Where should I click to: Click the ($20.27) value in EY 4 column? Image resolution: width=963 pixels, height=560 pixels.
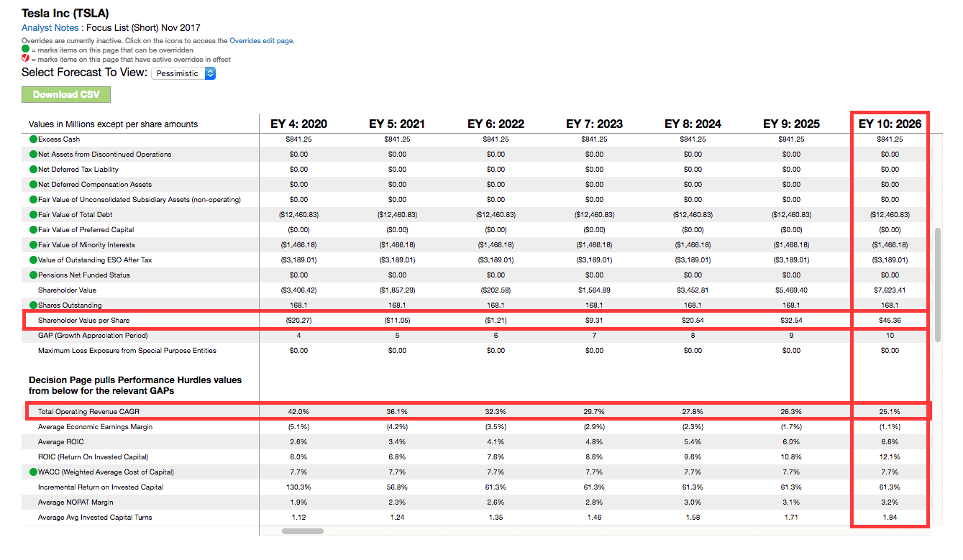click(x=298, y=321)
